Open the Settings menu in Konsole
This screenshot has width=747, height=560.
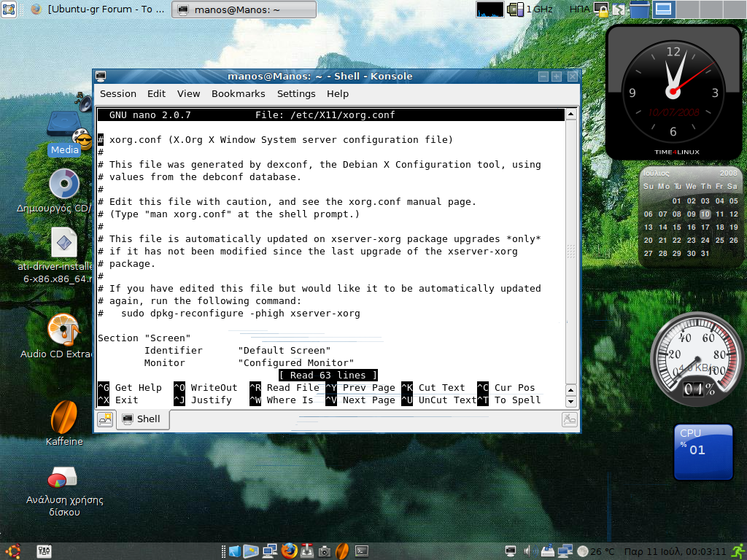(295, 93)
